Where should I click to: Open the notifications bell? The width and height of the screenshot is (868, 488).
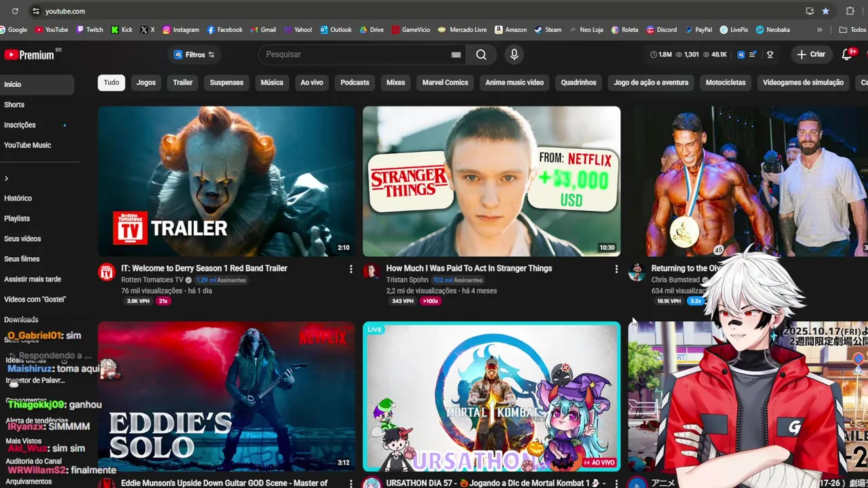point(848,54)
